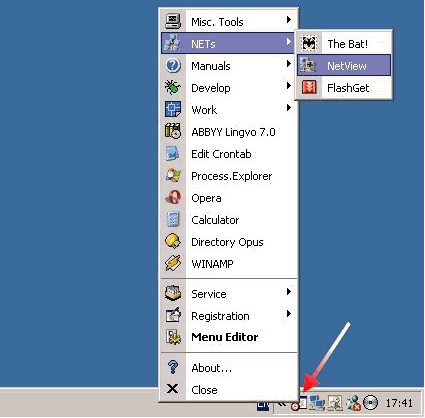
Task: Click The Bat! icon in submenu
Action: click(x=309, y=43)
